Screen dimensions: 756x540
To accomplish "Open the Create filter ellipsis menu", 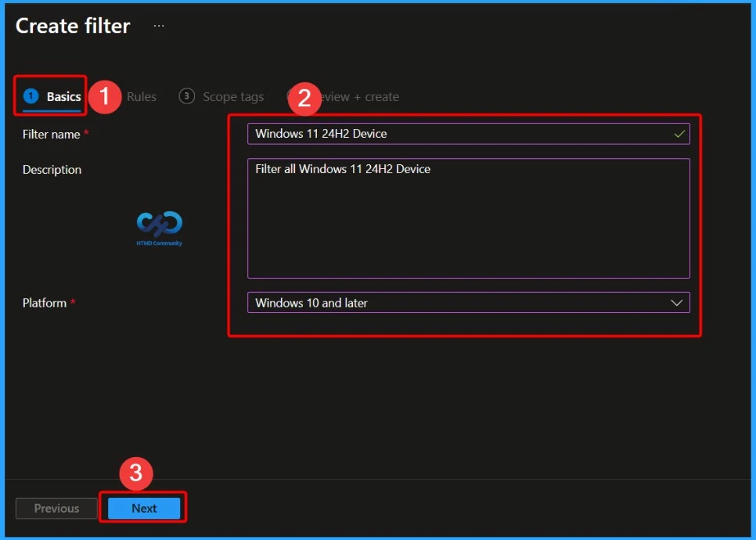I will point(159,24).
